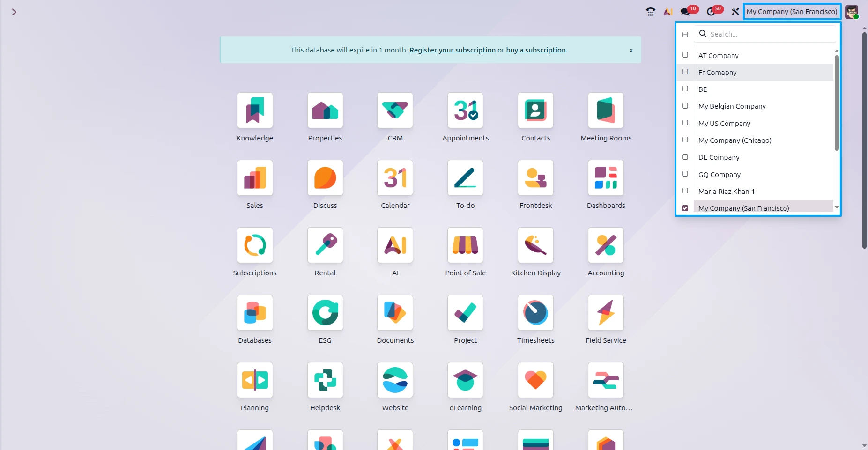The image size is (868, 450).
Task: Launch the eLearning app
Action: tap(466, 380)
